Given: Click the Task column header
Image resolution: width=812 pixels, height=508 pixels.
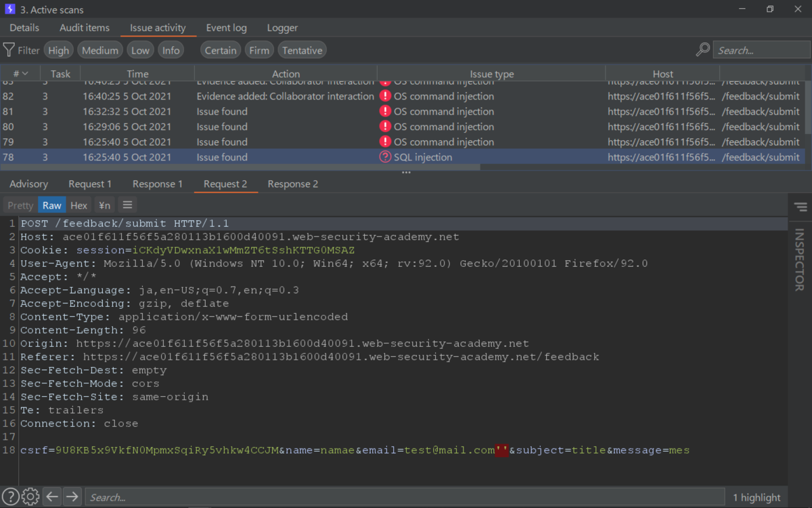Looking at the screenshot, I should [x=60, y=74].
